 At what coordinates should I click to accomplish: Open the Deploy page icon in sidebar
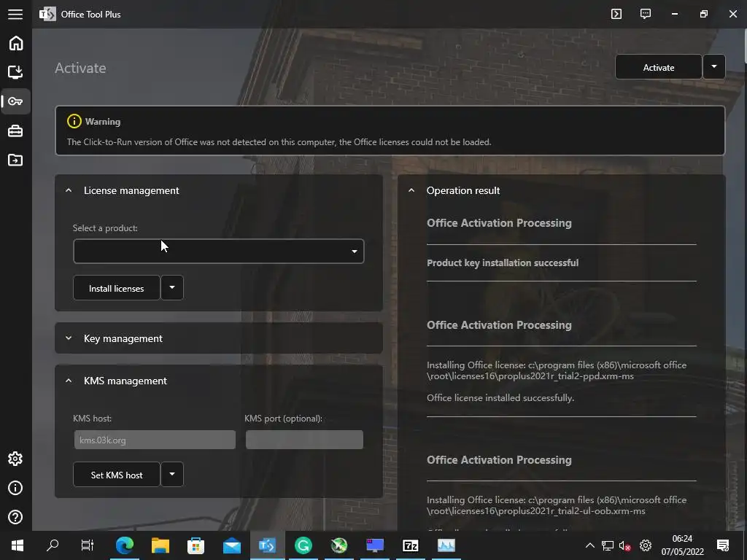click(x=15, y=72)
